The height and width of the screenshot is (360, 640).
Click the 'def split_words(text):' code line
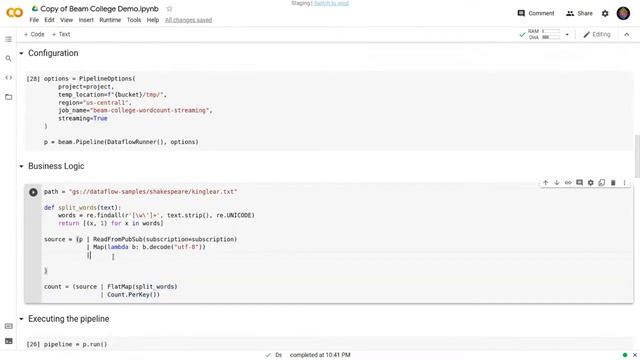click(82, 208)
